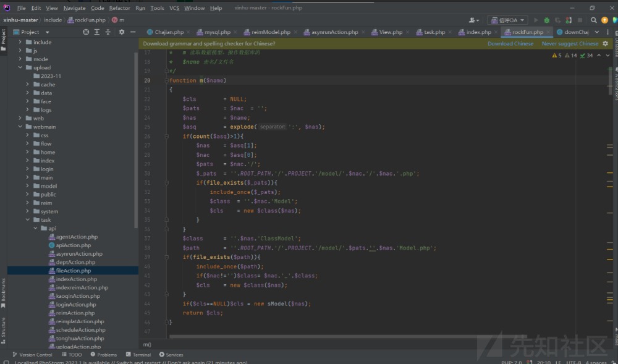Screen dimensions: 618x364
Task: Collapse the webmain folder in tree
Action: (x=20, y=127)
